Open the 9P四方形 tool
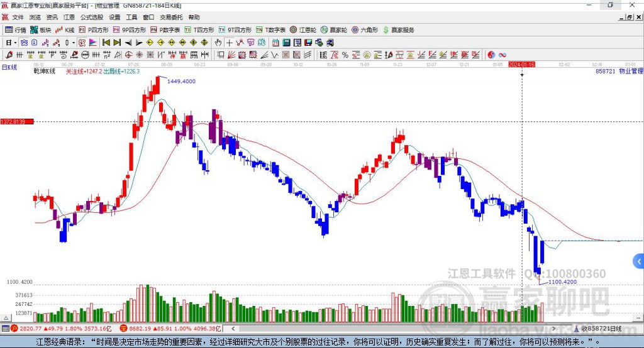 click(130, 30)
